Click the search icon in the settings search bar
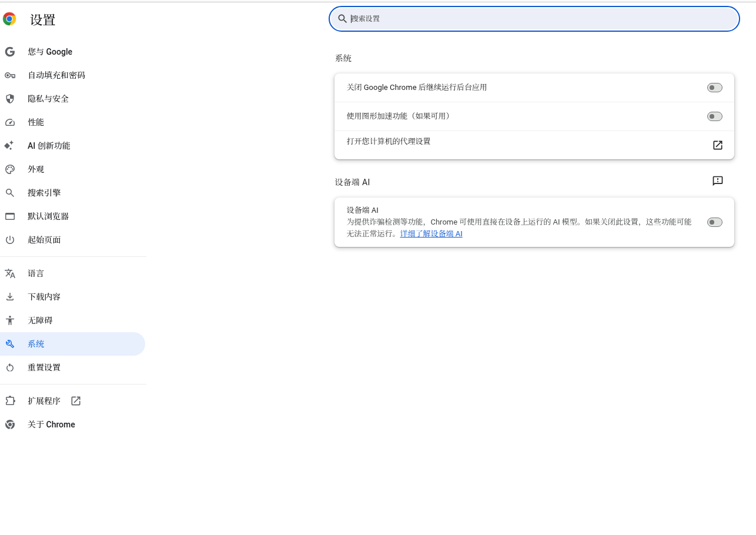Screen dimensions: 756x535 point(343,19)
